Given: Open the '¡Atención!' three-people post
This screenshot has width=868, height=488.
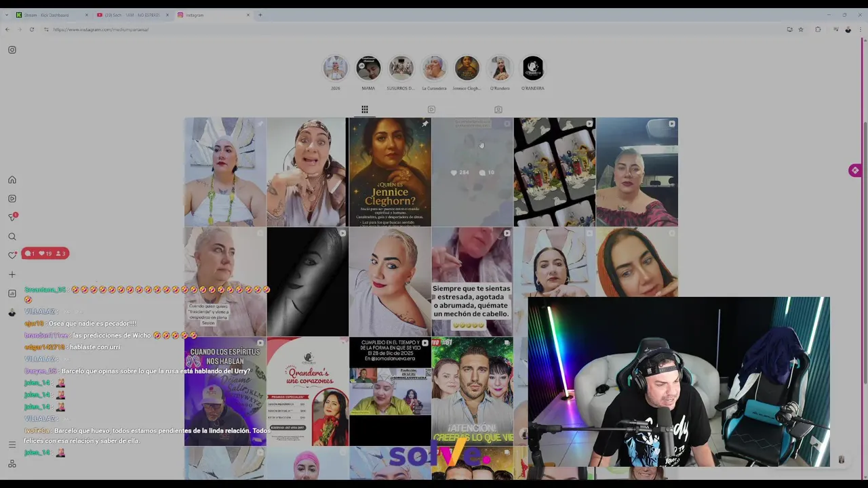Looking at the screenshot, I should (x=472, y=392).
